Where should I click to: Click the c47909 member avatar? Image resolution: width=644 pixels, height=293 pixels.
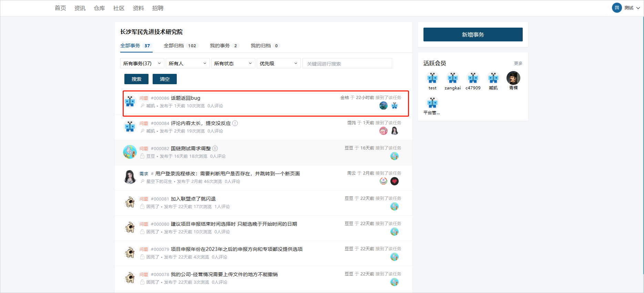pyautogui.click(x=473, y=78)
